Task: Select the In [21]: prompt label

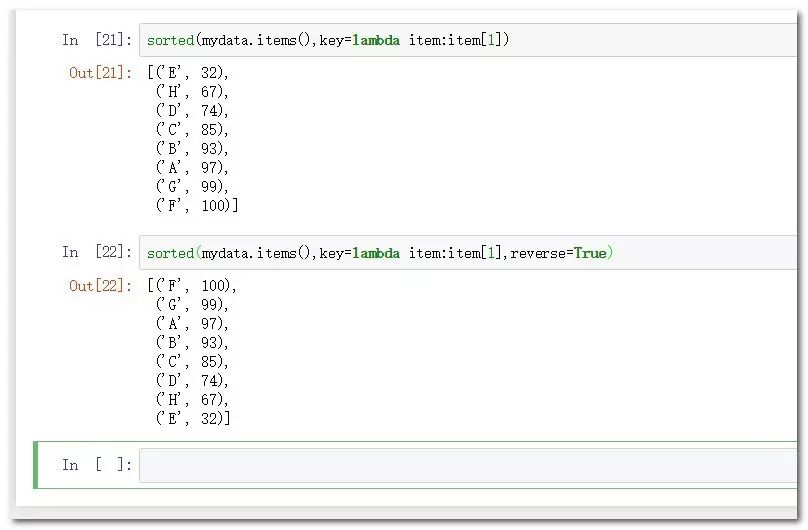Action: tap(97, 40)
